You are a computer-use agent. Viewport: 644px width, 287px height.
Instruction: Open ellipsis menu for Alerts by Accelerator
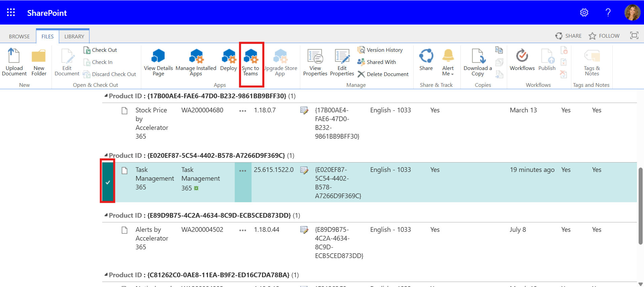[x=242, y=230]
